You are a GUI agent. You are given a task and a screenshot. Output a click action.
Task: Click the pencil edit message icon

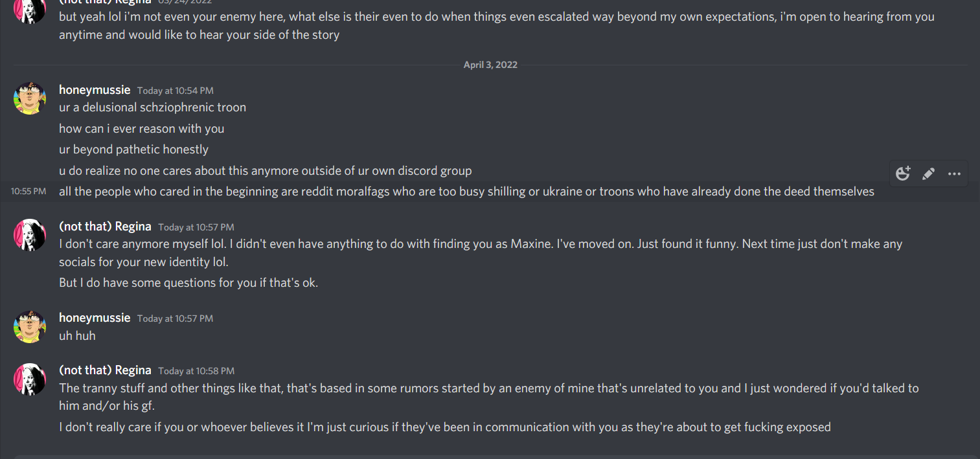point(928,174)
